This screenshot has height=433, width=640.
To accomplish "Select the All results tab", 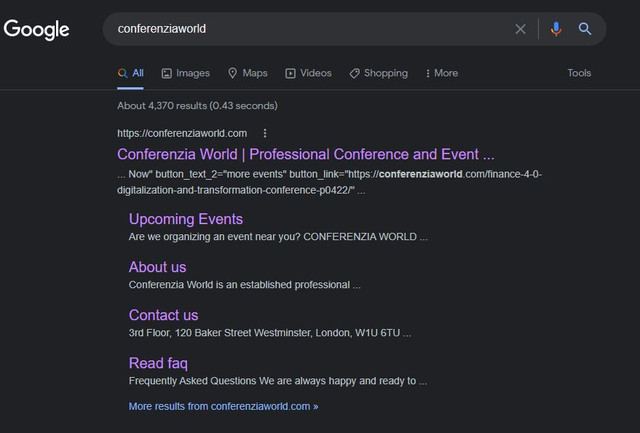I will point(131,73).
